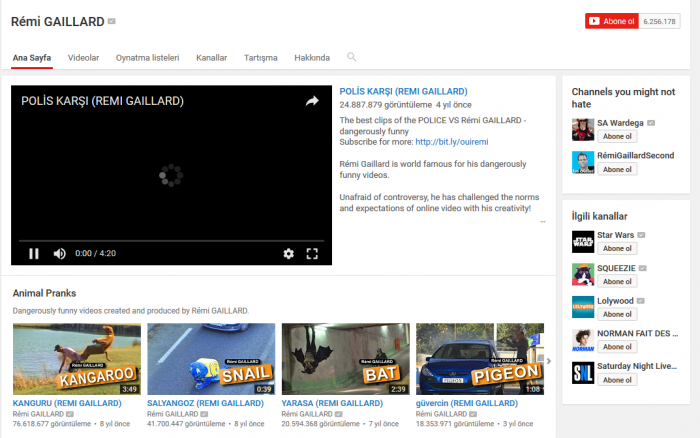Image resolution: width=700 pixels, height=438 pixels.
Task: Subscribe to RémiGaillardSecond
Action: (x=617, y=169)
